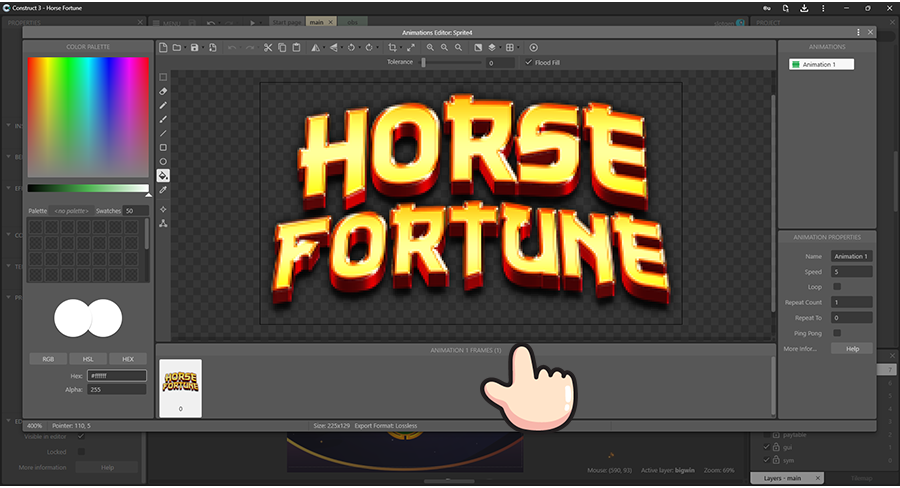Viewport: 900px width, 488px height.
Task: Enable the Loop checkbox
Action: tap(836, 287)
